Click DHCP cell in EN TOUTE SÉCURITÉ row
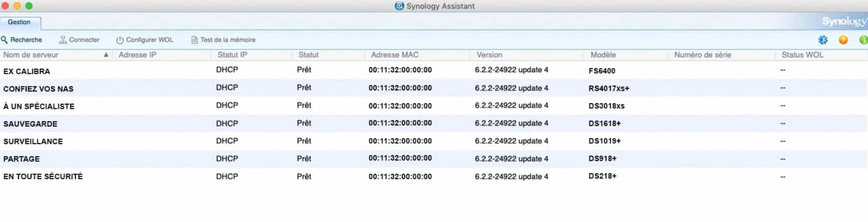The image size is (868, 222). [227, 176]
